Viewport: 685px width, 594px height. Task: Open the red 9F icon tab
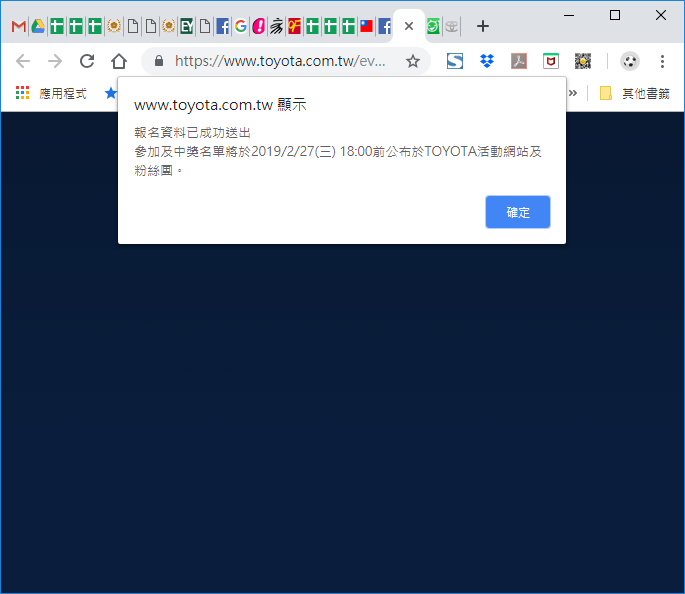294,27
